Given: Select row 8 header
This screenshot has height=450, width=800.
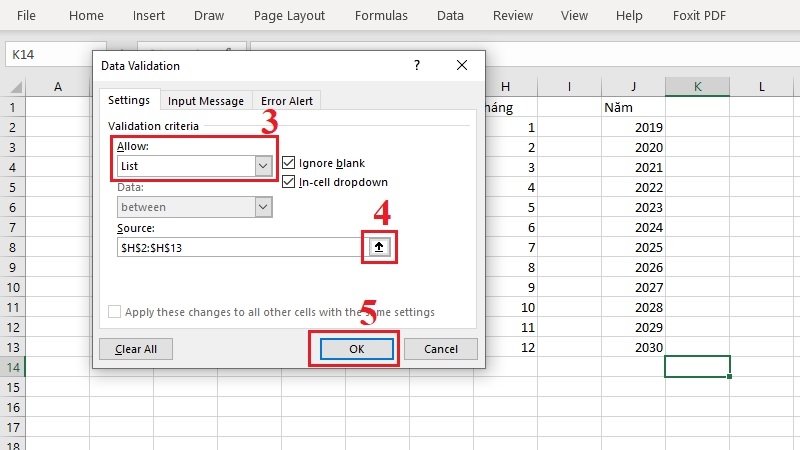Looking at the screenshot, I should [13, 247].
